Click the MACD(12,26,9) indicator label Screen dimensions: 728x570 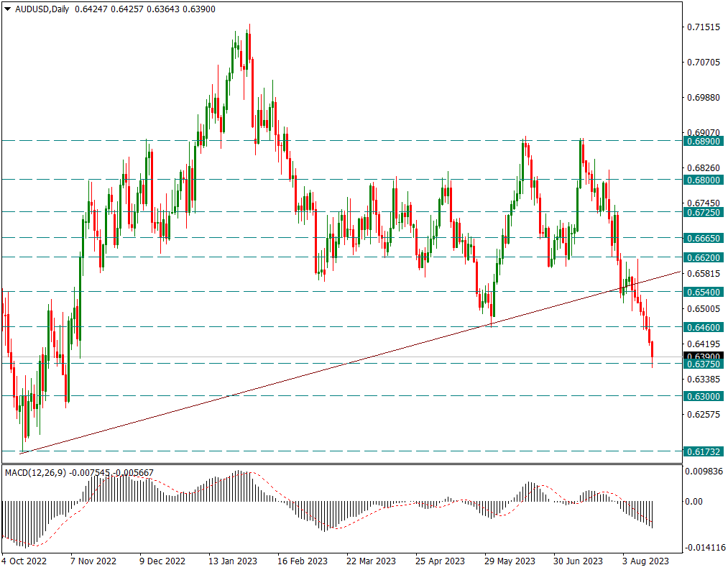tap(35, 473)
